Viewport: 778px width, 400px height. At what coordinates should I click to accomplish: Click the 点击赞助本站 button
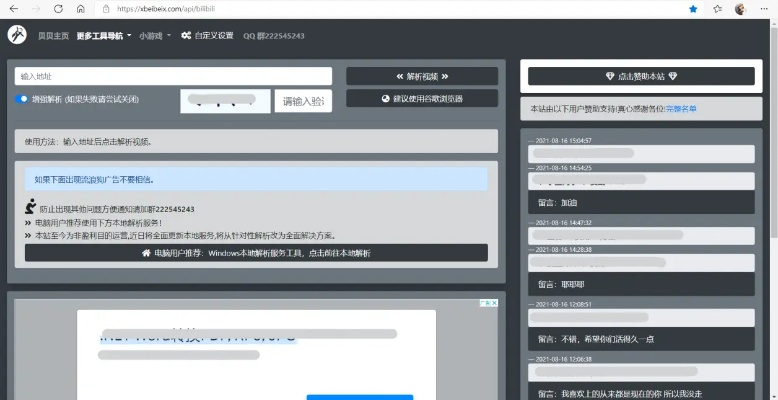point(641,76)
